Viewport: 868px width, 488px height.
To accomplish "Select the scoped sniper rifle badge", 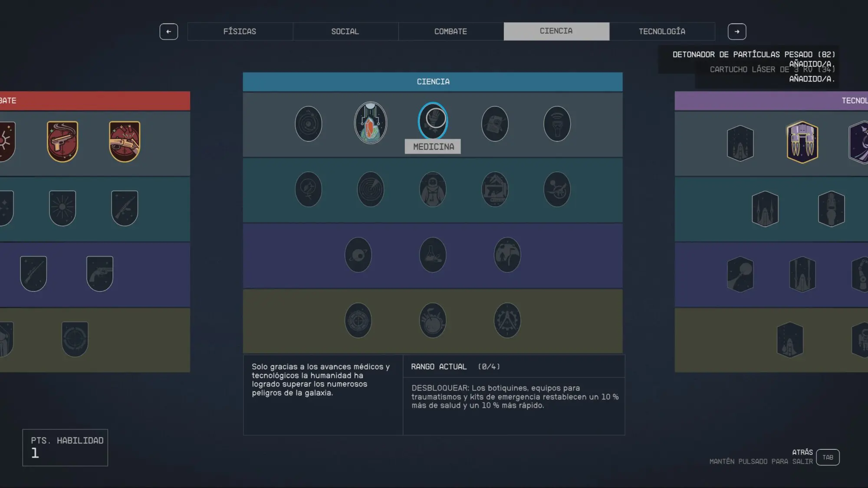I will coord(33,274).
